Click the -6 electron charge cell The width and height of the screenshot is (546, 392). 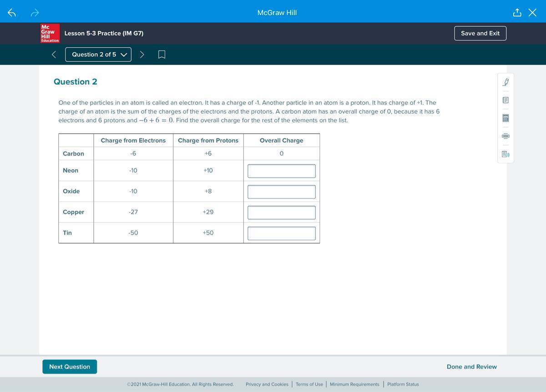pyautogui.click(x=133, y=154)
